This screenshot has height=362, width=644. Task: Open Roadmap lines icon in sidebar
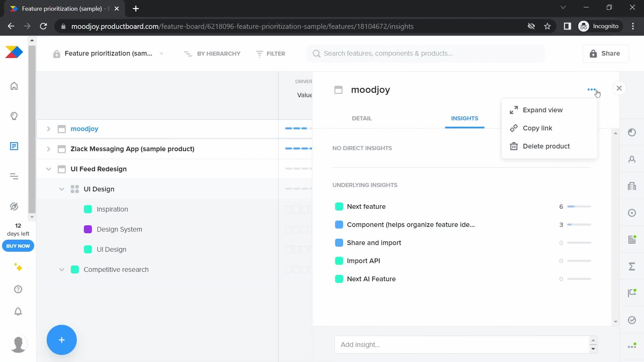tap(14, 176)
